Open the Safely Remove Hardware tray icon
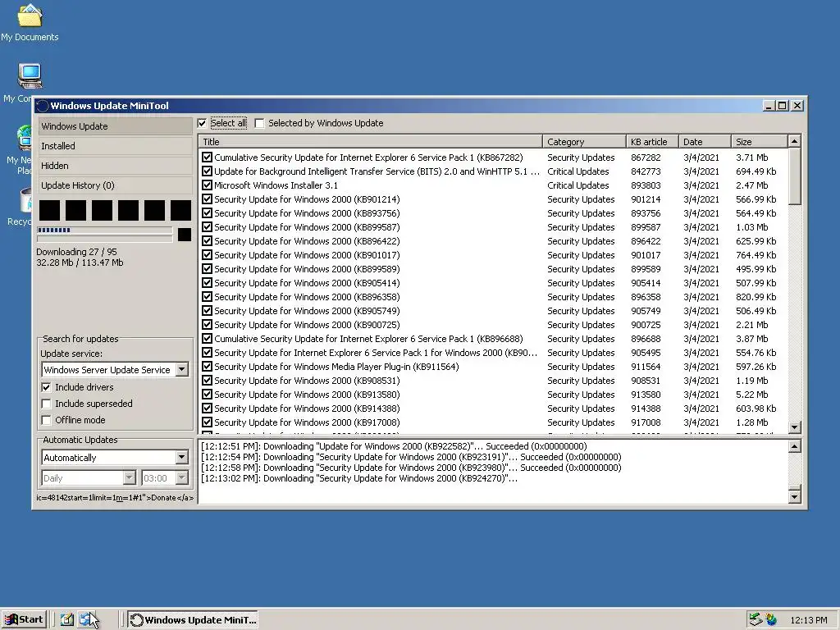840x630 pixels. (756, 620)
